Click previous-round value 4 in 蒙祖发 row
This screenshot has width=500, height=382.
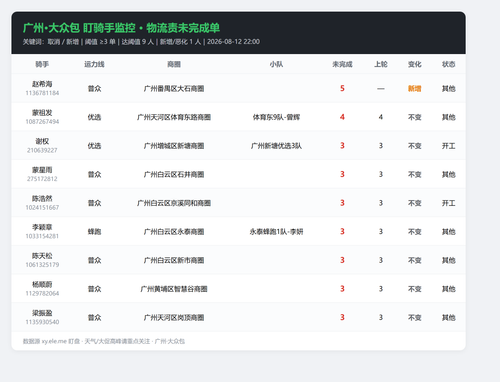click(381, 117)
